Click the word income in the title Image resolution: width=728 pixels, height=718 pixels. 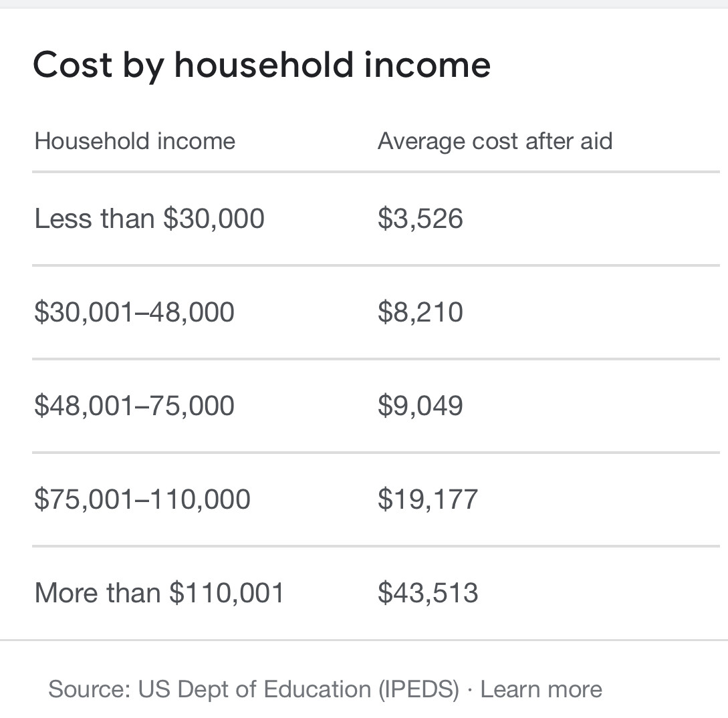[427, 64]
